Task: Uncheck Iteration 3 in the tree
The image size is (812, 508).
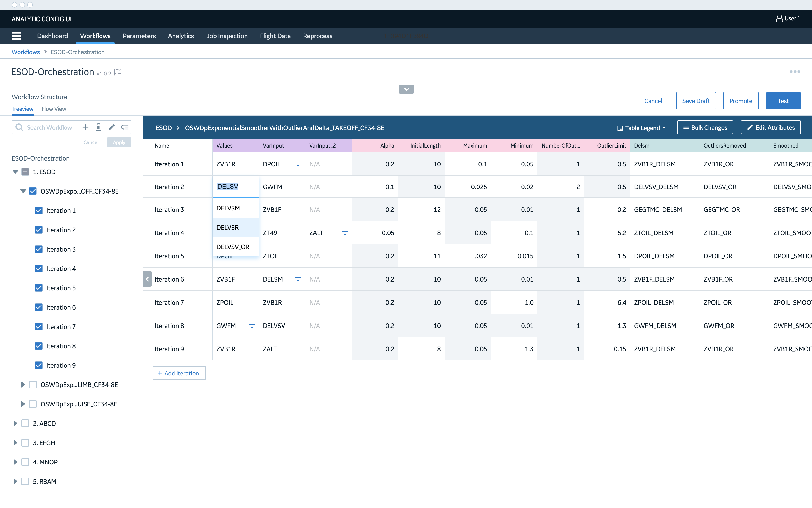Action: coord(39,249)
